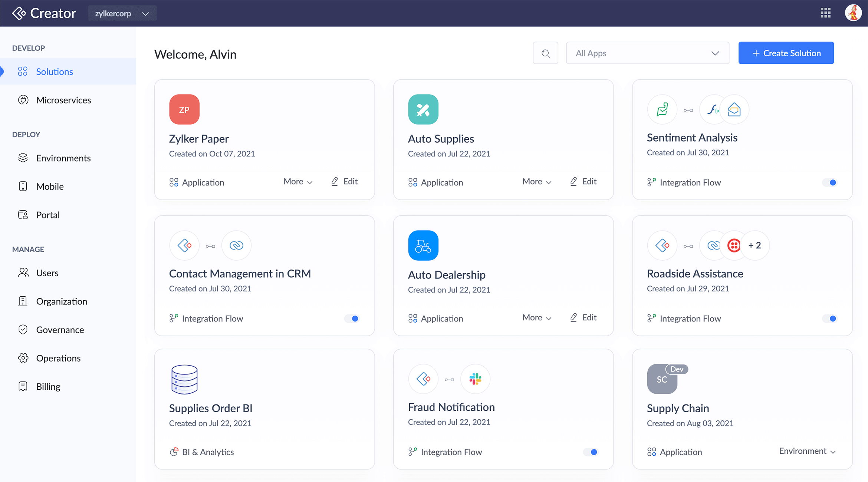Disable the Contact Management in CRM toggle

point(352,318)
